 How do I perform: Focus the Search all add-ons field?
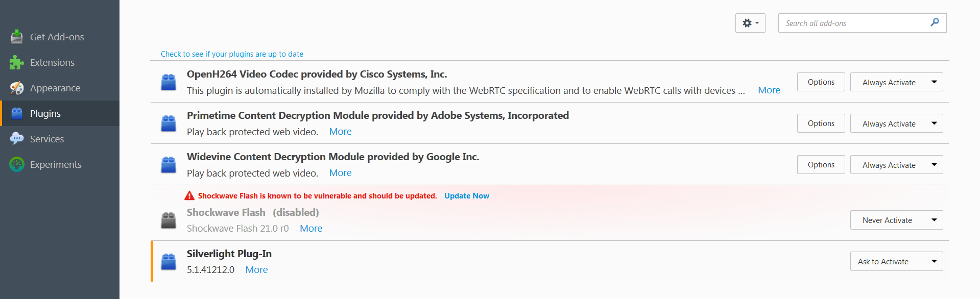(855, 23)
